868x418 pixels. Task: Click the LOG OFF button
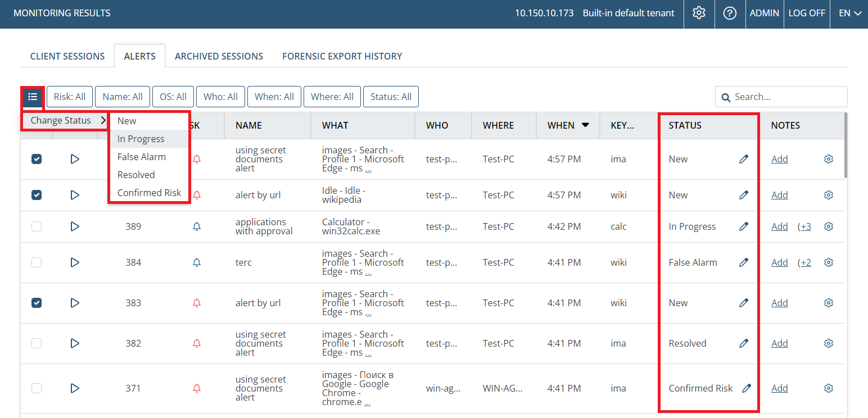tap(806, 13)
